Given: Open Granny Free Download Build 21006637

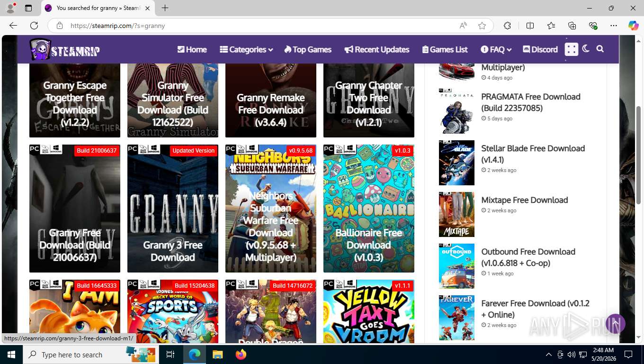Looking at the screenshot, I should tap(75, 209).
